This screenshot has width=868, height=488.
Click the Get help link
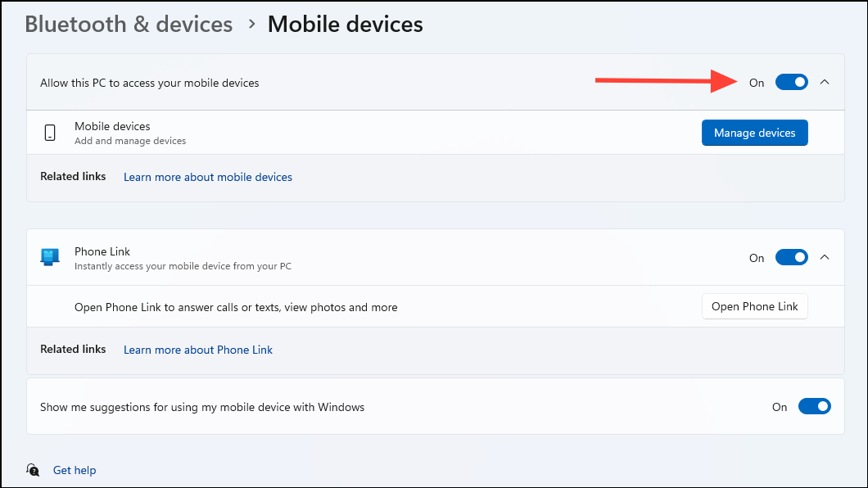(x=74, y=470)
